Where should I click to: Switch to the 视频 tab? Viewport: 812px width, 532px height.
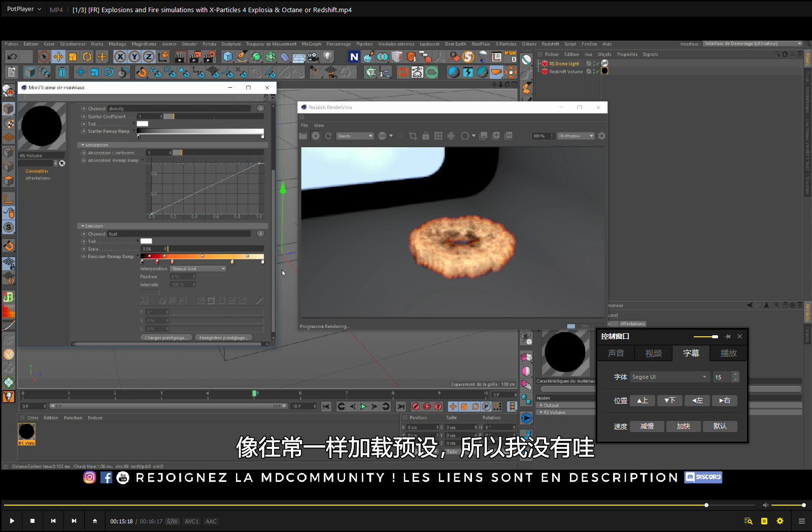(654, 353)
